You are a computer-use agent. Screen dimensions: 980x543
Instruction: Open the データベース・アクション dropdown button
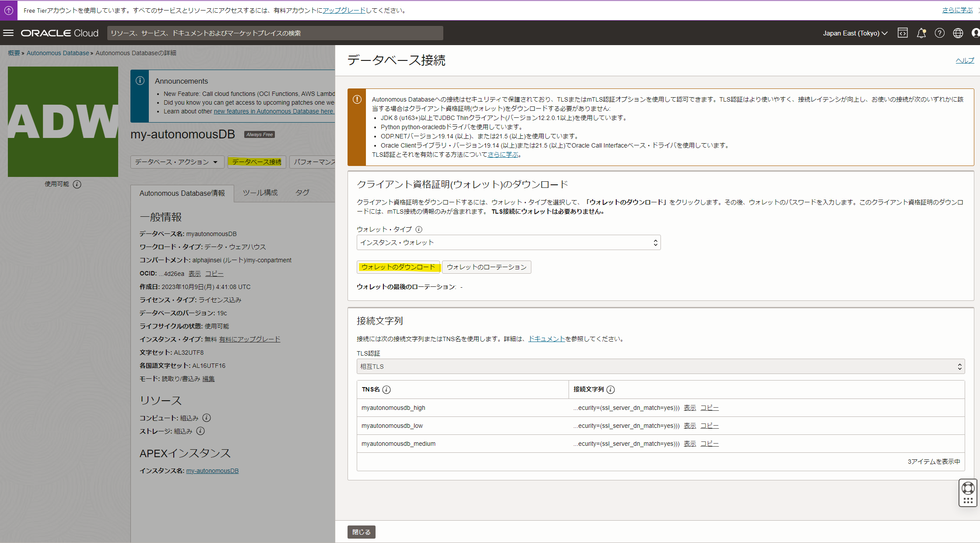click(177, 162)
